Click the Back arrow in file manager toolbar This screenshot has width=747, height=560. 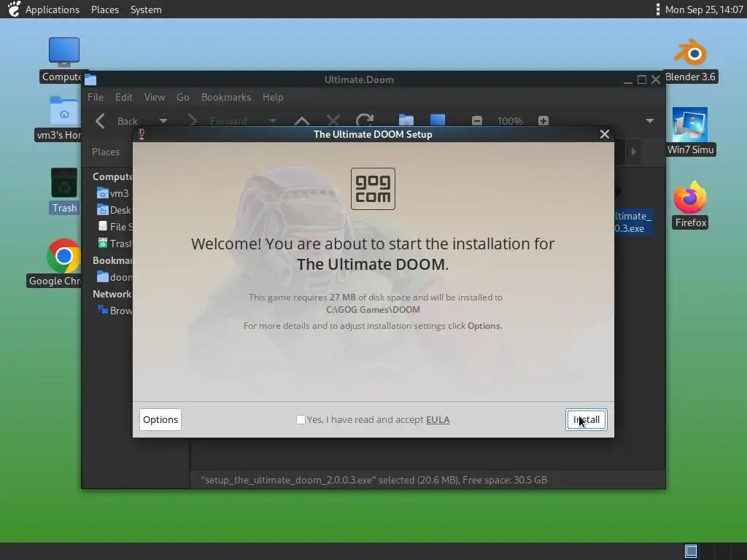[100, 120]
